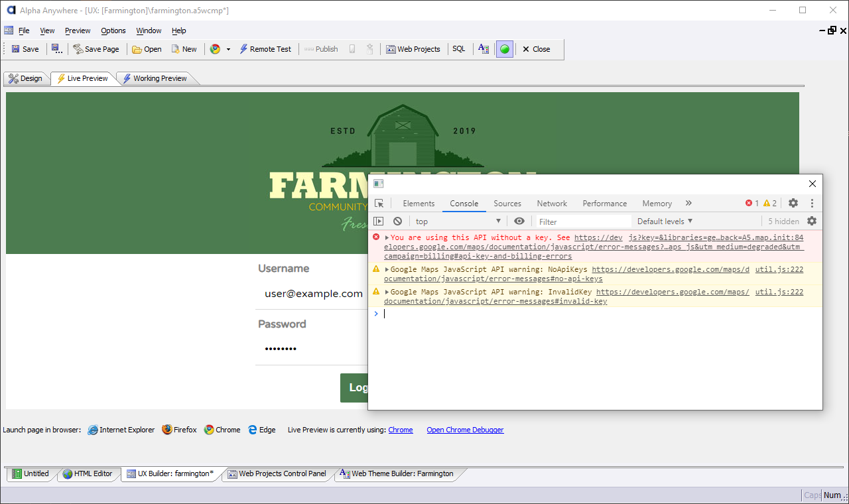Click the Web Theme font icon in toolbar
The width and height of the screenshot is (849, 504).
pos(484,49)
